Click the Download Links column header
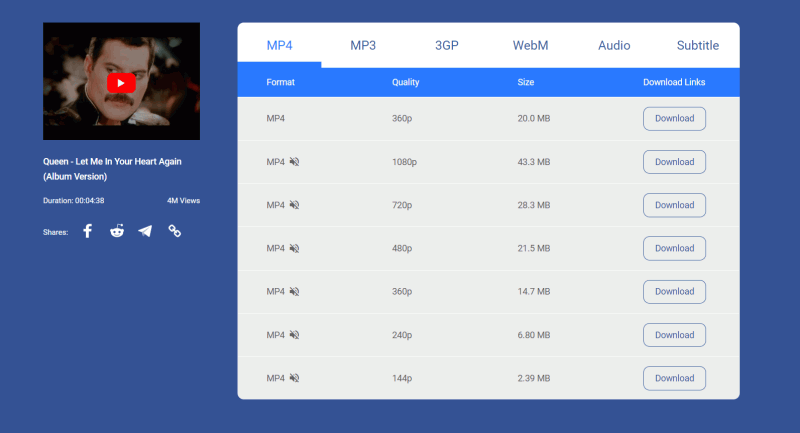Image resolution: width=800 pixels, height=433 pixels. click(674, 82)
